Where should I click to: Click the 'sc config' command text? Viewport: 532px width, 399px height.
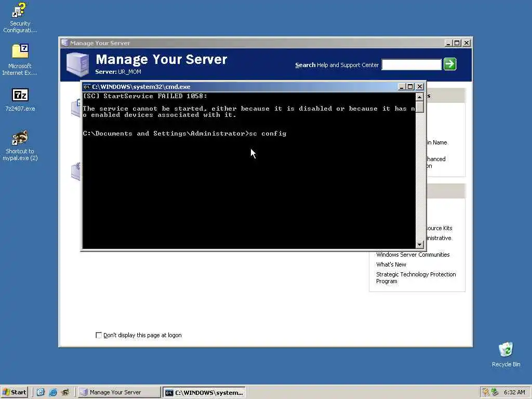point(268,134)
